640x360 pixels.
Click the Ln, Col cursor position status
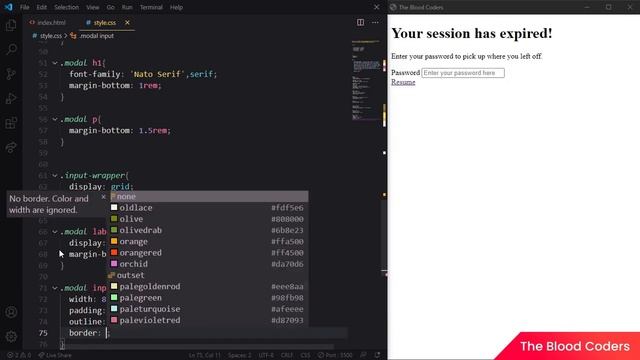click(x=204, y=355)
